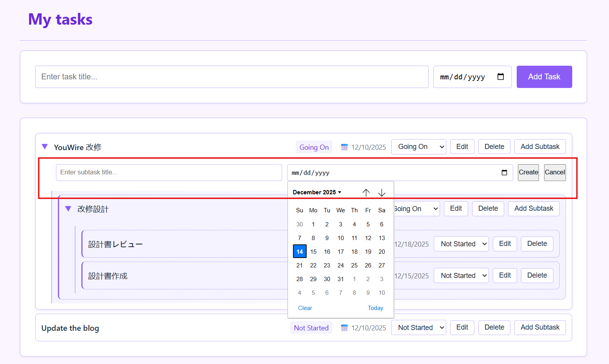Click Today in the date picker
The width and height of the screenshot is (609, 364).
click(375, 308)
